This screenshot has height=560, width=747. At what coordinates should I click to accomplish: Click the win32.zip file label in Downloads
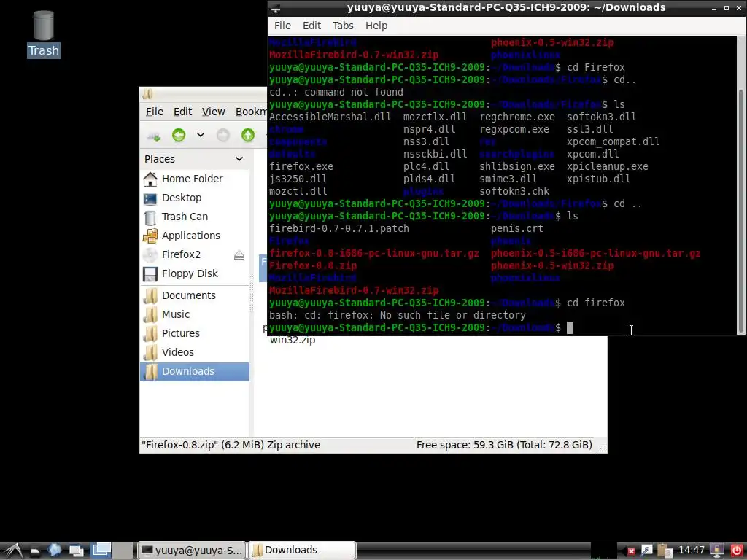[293, 340]
